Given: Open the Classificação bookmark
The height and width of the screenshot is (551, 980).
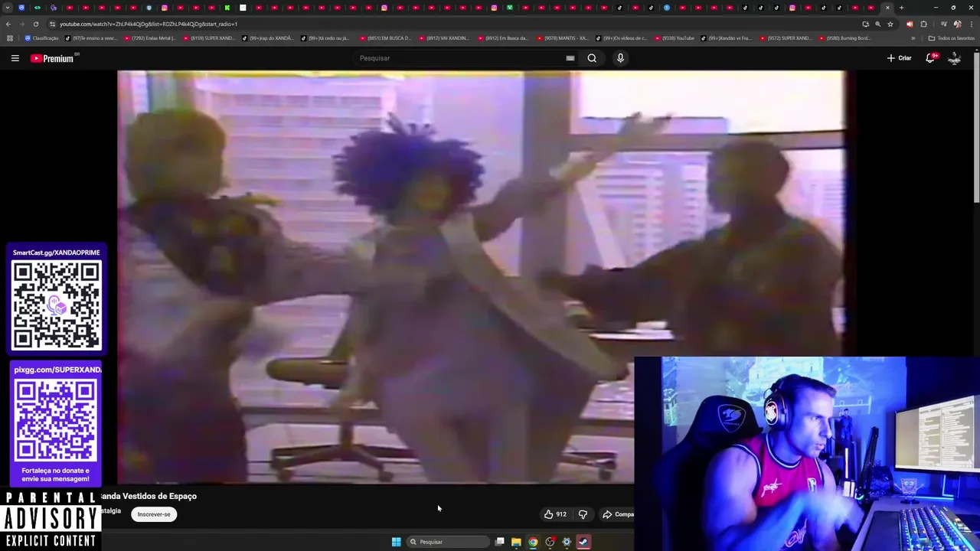Looking at the screenshot, I should [x=42, y=38].
